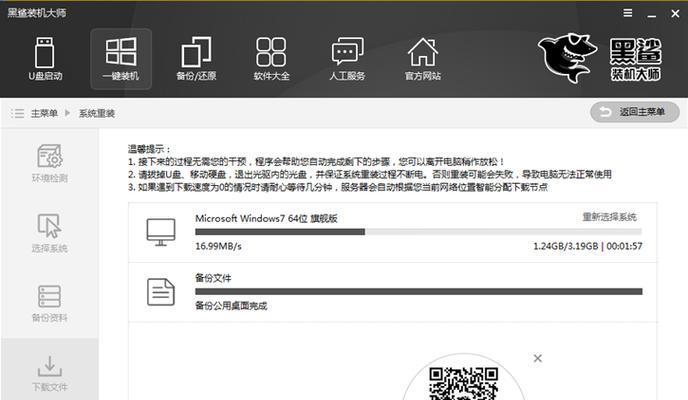Click the 16.99MB/s download speed text
Image resolution: width=688 pixels, height=400 pixels.
219,246
